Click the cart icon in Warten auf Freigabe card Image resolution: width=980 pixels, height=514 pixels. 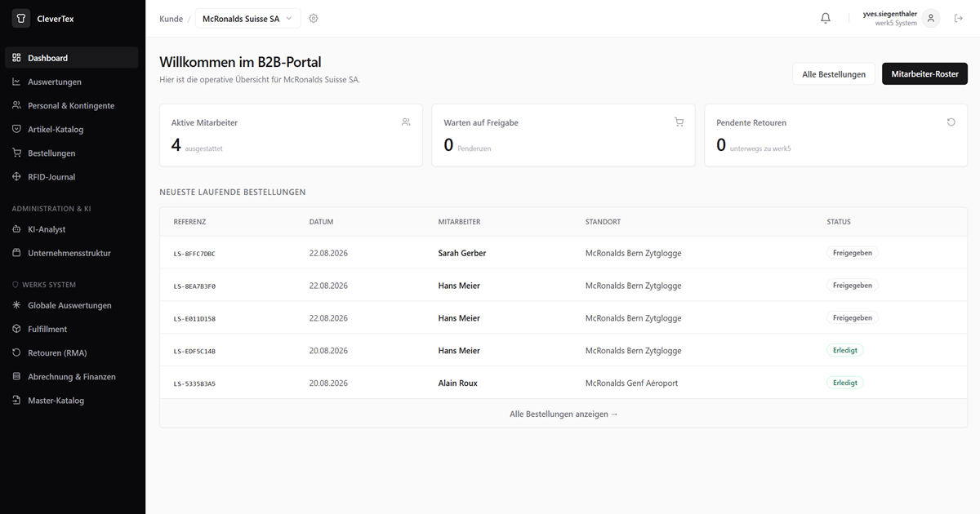tap(679, 122)
